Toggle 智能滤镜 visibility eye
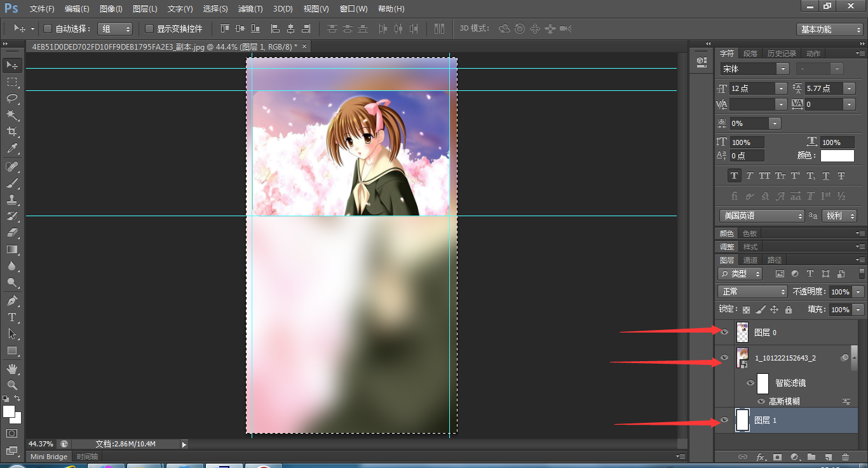 coord(750,383)
